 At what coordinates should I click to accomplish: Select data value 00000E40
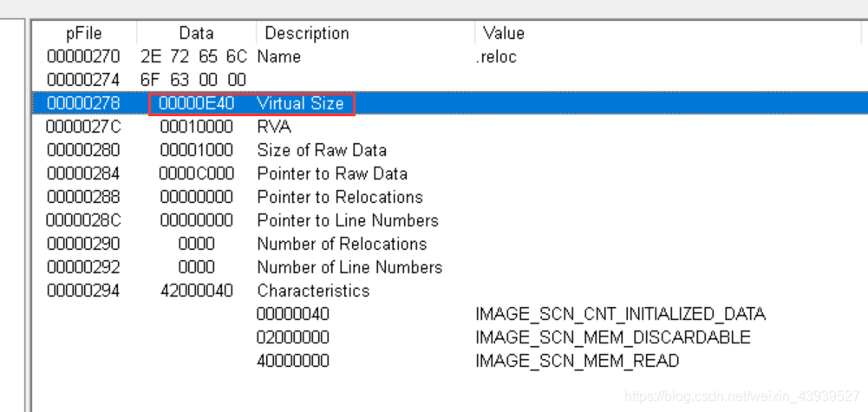tap(197, 103)
